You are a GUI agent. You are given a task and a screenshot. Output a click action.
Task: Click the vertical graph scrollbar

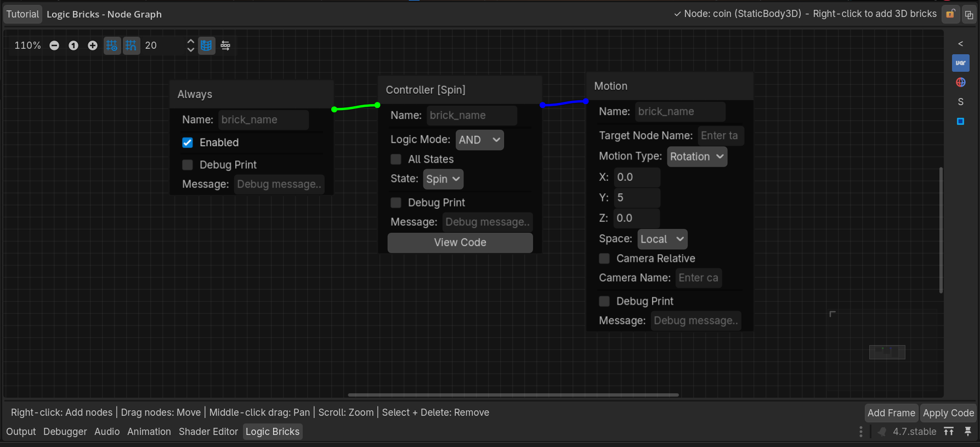click(941, 230)
